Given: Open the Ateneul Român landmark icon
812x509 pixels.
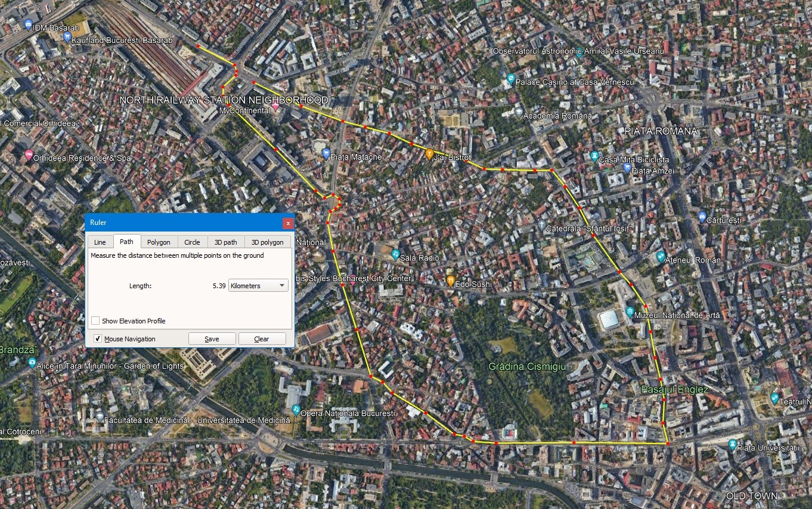Looking at the screenshot, I should point(661,257).
